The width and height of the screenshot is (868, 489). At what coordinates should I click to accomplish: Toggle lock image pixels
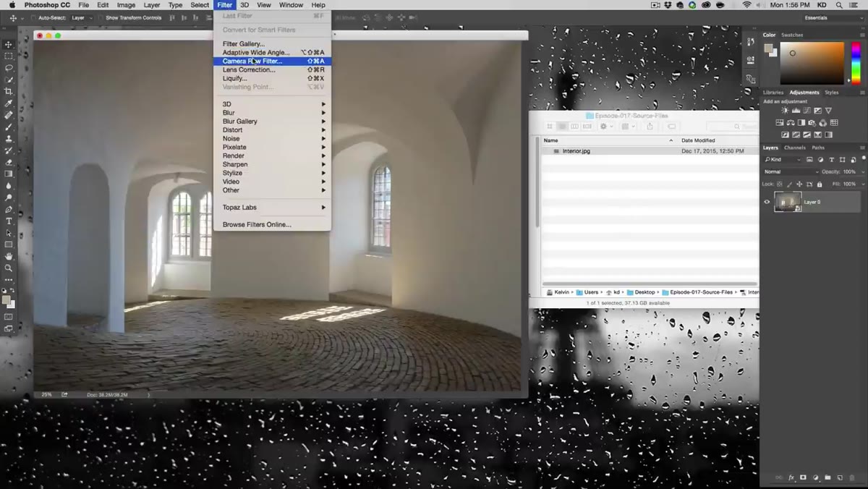coord(788,184)
